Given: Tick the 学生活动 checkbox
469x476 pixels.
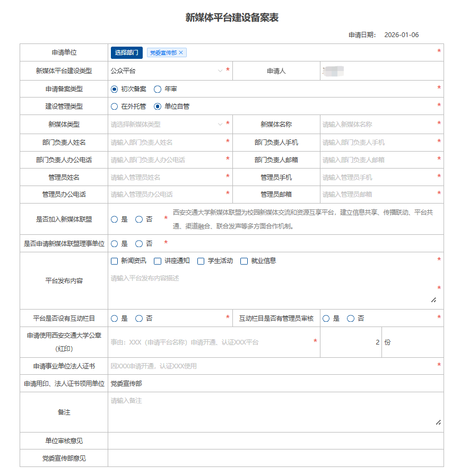Looking at the screenshot, I should pos(201,261).
